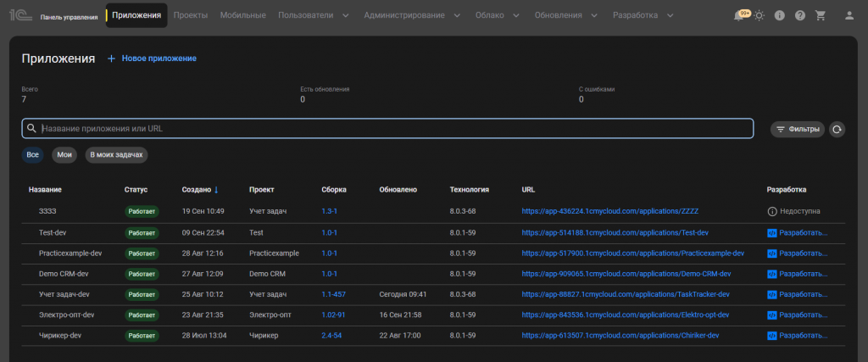Open the notifications bell with 99+ badge
Image resolution: width=868 pixels, height=362 pixels.
tap(739, 15)
